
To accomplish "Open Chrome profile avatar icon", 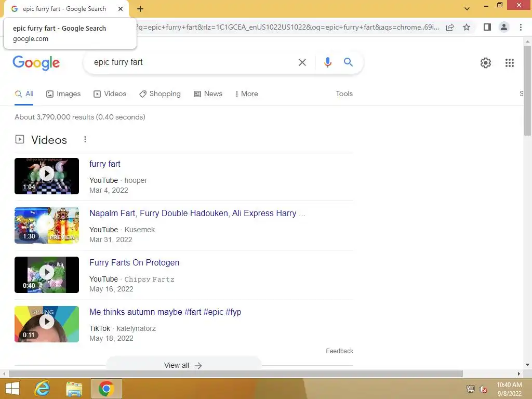I will pos(504,27).
